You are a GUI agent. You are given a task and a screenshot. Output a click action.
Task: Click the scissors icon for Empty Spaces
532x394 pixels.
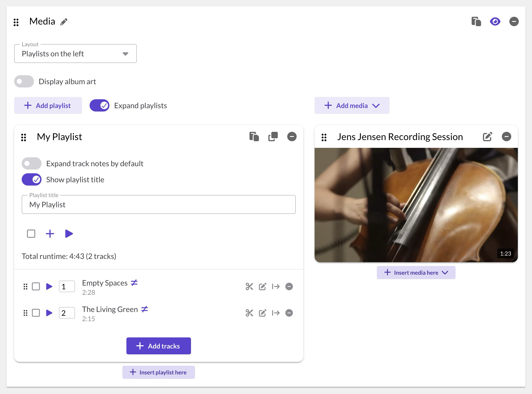(x=249, y=286)
